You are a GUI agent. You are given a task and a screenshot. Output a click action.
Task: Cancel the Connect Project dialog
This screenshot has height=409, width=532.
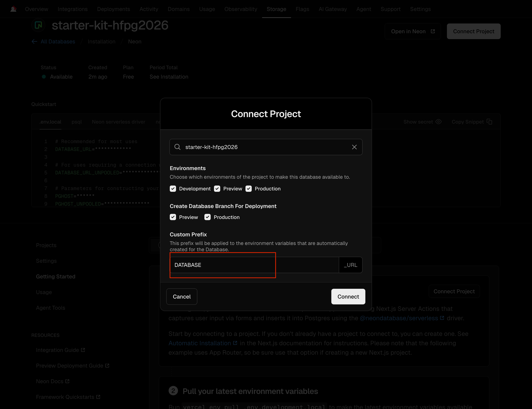tap(182, 297)
